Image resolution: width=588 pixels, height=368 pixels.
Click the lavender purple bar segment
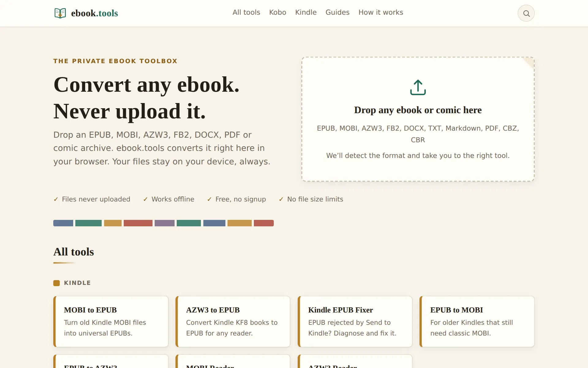pos(164,223)
